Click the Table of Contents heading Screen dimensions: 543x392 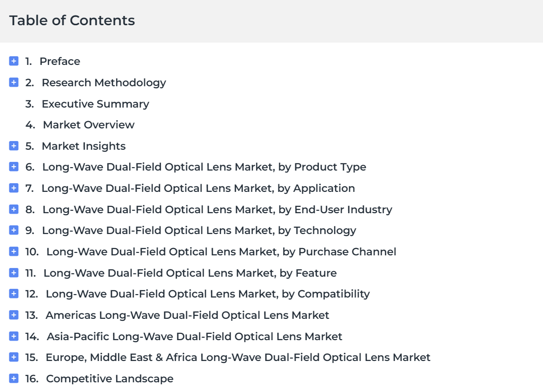point(72,20)
